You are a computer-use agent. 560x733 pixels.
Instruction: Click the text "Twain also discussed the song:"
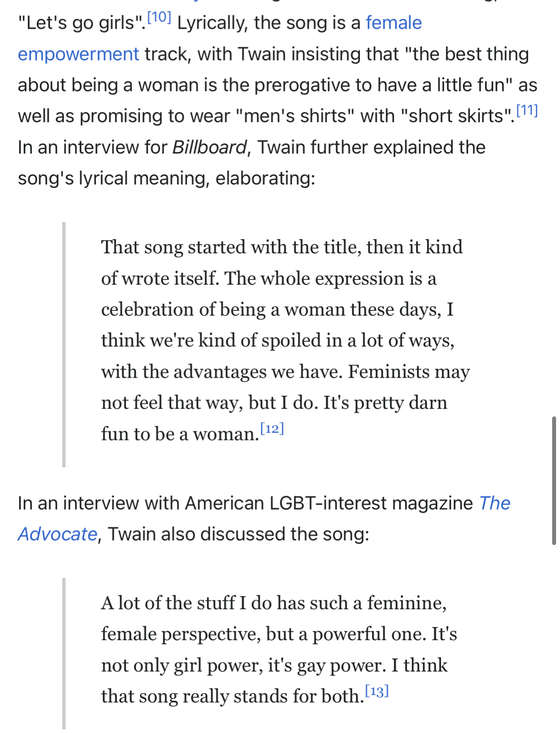(x=238, y=534)
